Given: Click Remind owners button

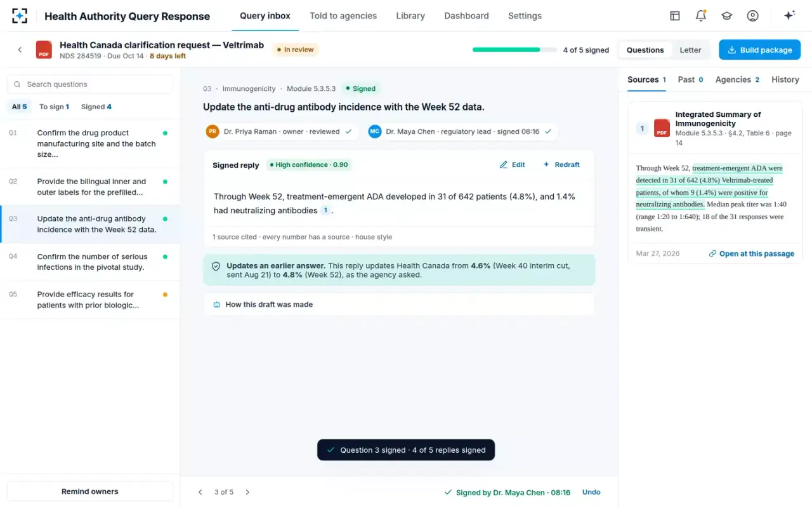Looking at the screenshot, I should click(90, 491).
